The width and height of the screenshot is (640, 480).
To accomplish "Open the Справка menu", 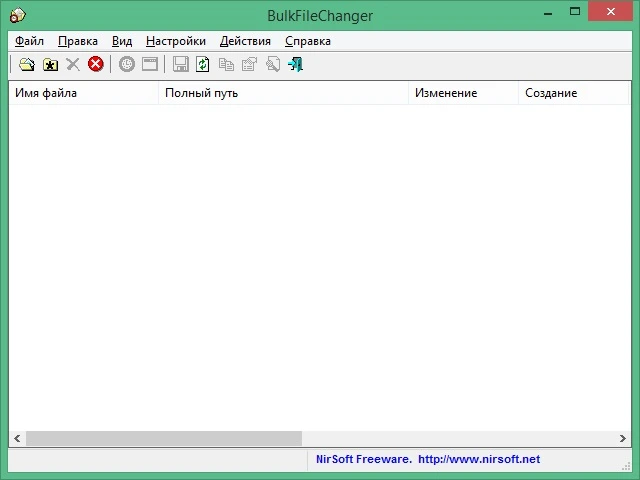I will tap(308, 41).
